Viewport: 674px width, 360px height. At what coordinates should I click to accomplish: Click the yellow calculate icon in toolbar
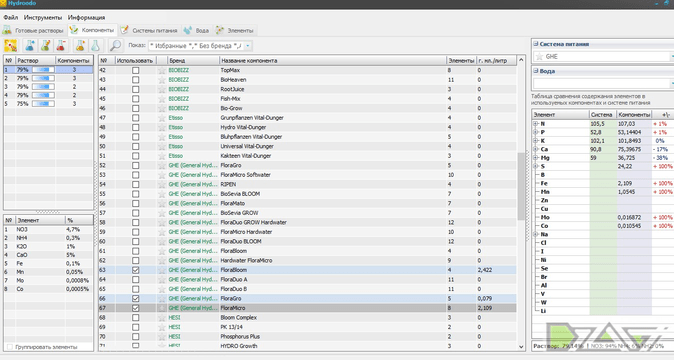pos(10,45)
